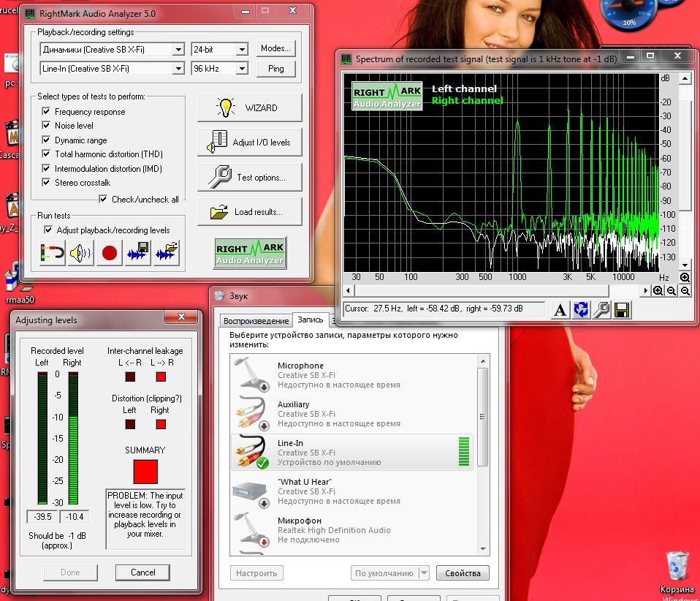700x601 pixels.
Task: Click the spectrum's left scroll arrow
Action: (x=349, y=291)
